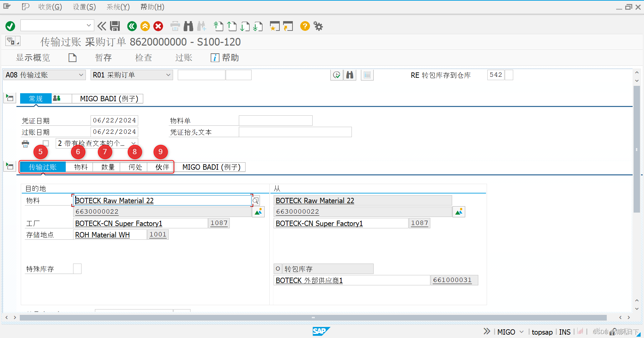Click the calculator-like icon next to binoculars
The height and width of the screenshot is (338, 644).
tap(367, 75)
